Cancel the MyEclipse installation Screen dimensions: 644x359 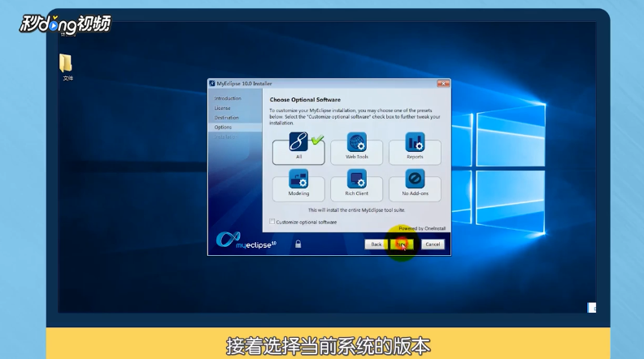tap(433, 244)
